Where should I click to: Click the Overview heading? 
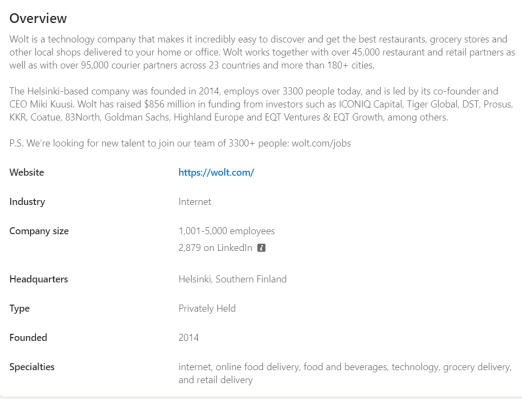tap(38, 18)
